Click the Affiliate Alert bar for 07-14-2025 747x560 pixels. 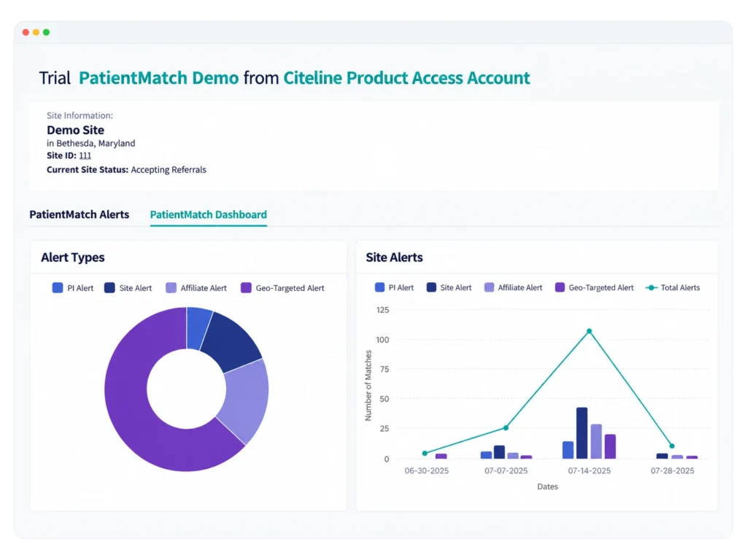[x=596, y=441]
